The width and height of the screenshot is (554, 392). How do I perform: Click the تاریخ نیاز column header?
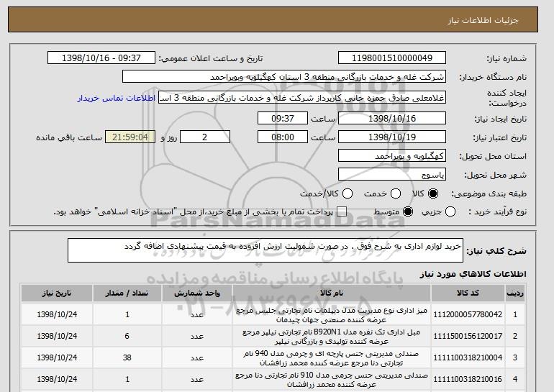click(57, 293)
